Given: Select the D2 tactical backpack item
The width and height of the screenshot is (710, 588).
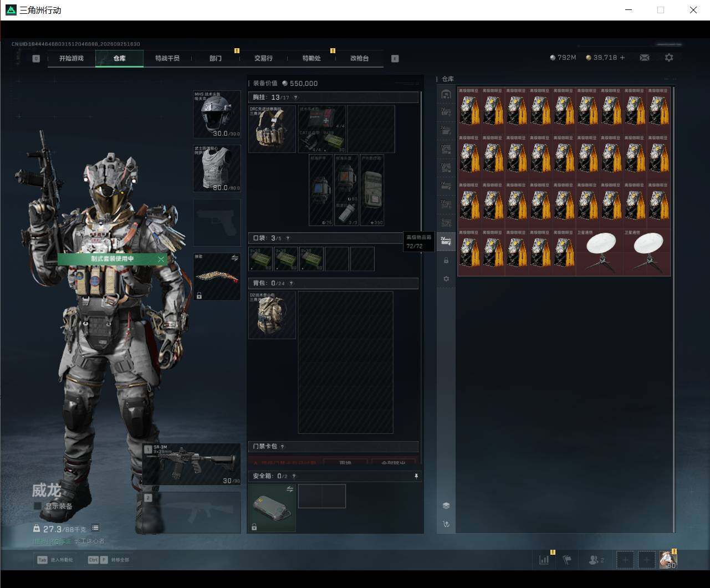Looking at the screenshot, I should (x=272, y=315).
